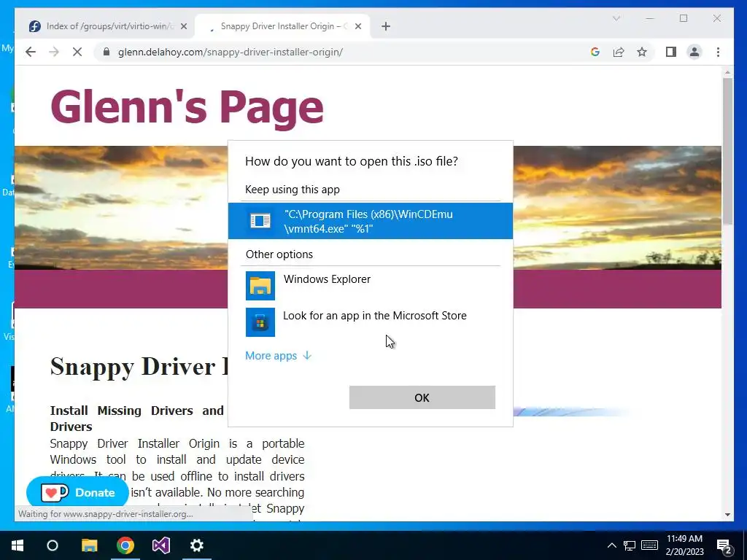Close the Index of /groups/virt tab
This screenshot has width=747, height=560.
click(x=184, y=26)
